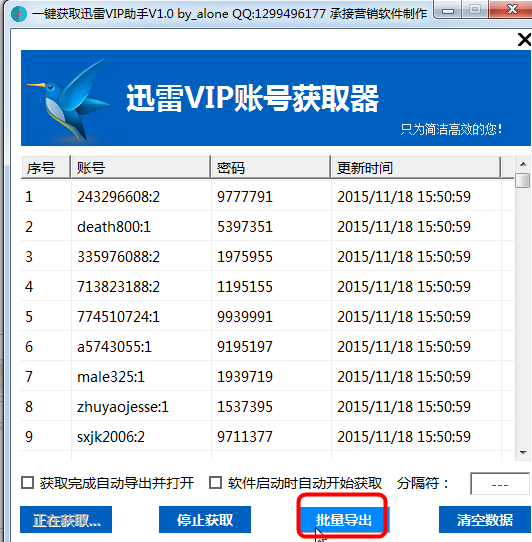
Task: Click row number 3 in 序号 column
Action: [29, 257]
